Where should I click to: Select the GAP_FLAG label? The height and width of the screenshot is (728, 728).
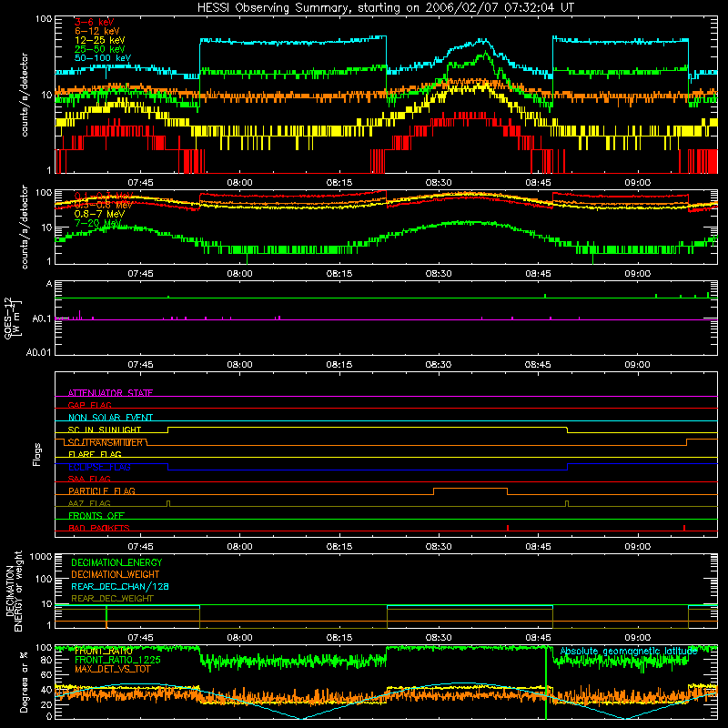pos(89,405)
